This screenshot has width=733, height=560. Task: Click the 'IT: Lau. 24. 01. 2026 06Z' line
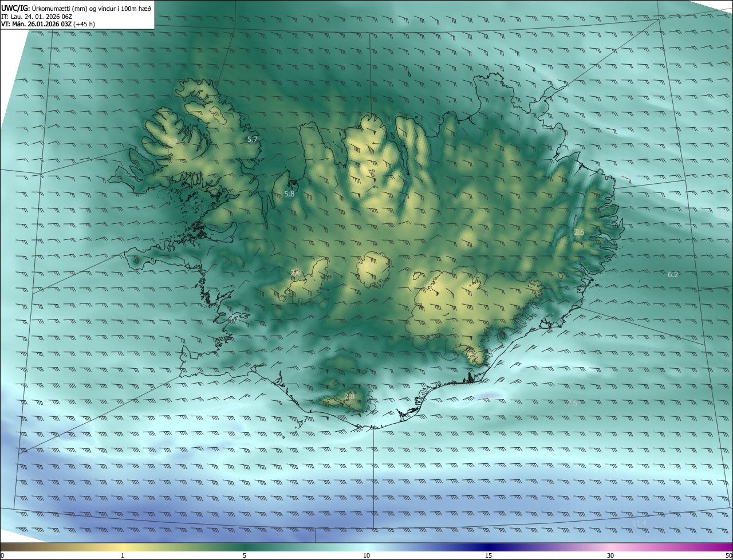pyautogui.click(x=37, y=17)
